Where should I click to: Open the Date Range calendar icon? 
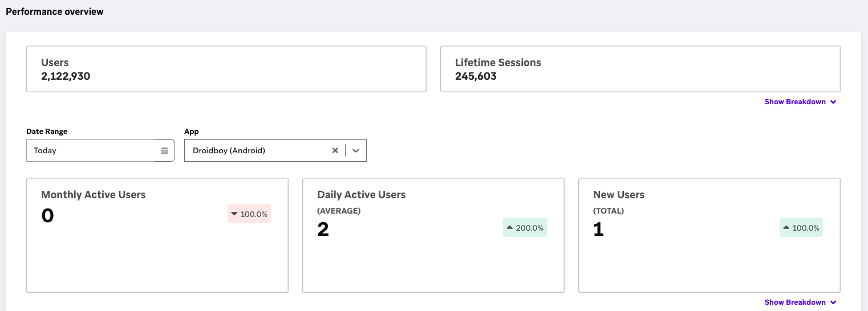pos(164,151)
